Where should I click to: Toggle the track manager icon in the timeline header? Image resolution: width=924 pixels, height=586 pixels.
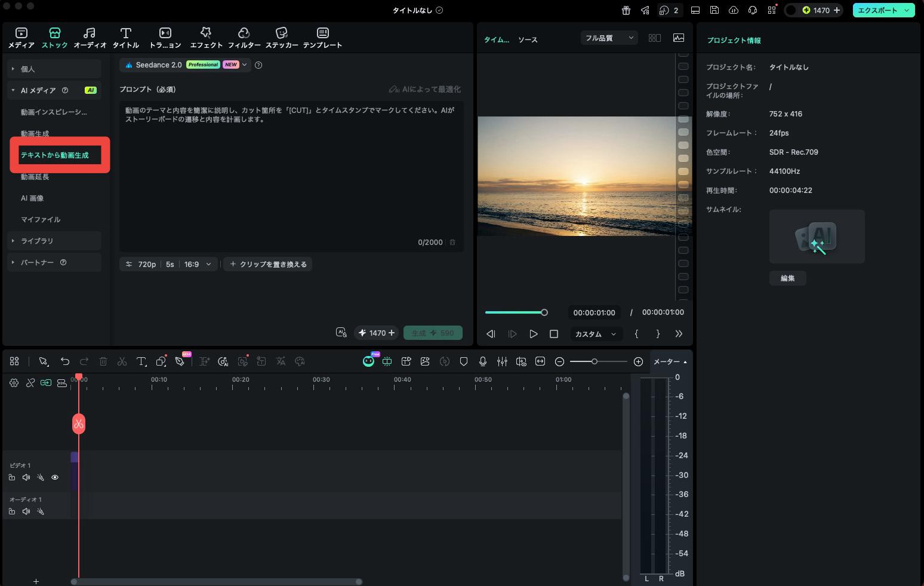62,383
